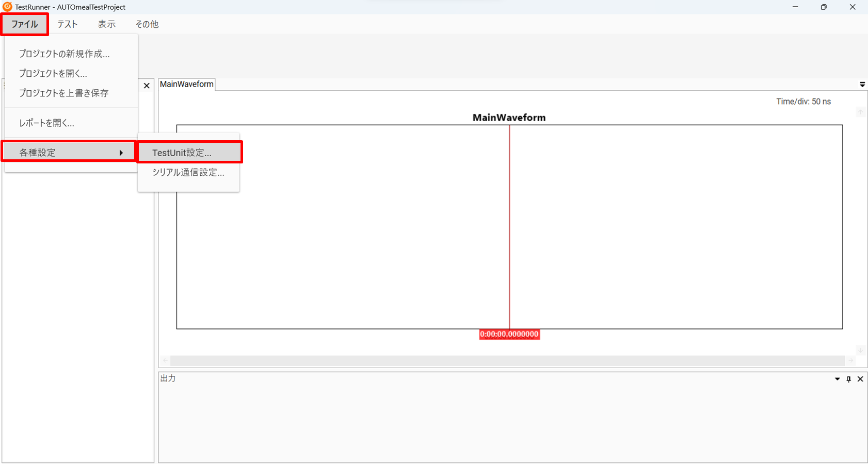Expand the 各種設定 submenu
This screenshot has height=464, width=868.
[x=69, y=153]
